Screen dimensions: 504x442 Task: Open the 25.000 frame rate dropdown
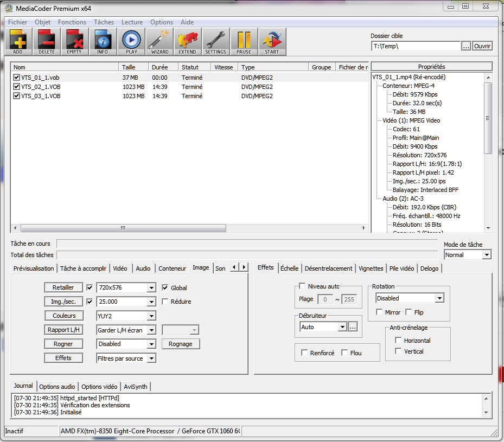click(151, 302)
